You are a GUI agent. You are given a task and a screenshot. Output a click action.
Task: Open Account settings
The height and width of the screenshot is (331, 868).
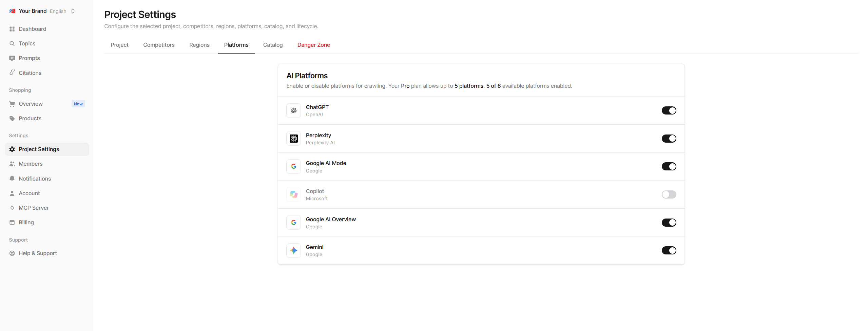tap(47, 193)
